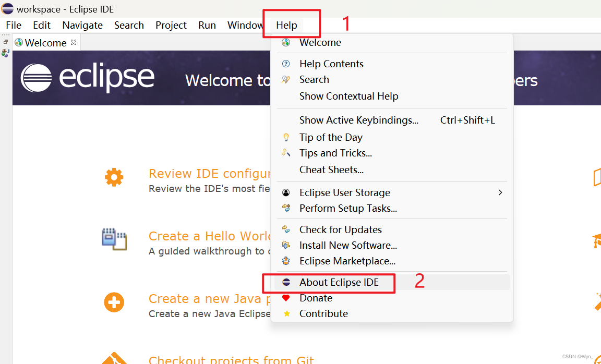Click the Review IDE configuration gear icon
Viewport: 601px width, 364px height.
point(114,177)
